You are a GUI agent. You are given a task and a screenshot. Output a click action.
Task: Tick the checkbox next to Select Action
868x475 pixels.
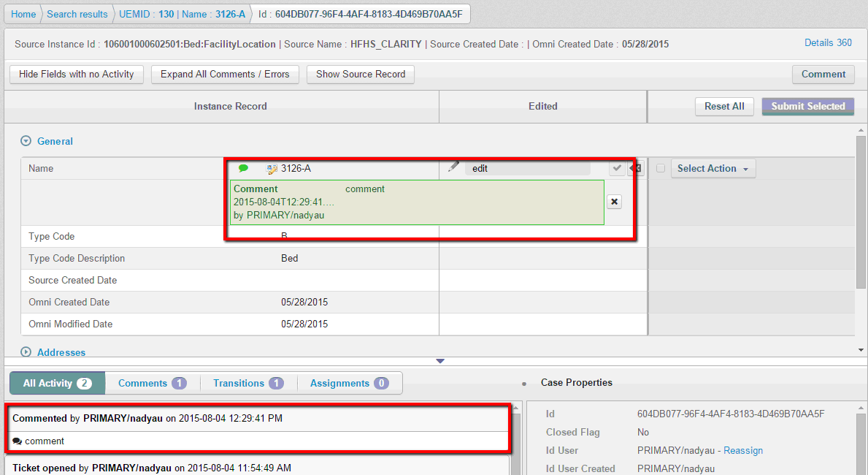[x=661, y=169]
